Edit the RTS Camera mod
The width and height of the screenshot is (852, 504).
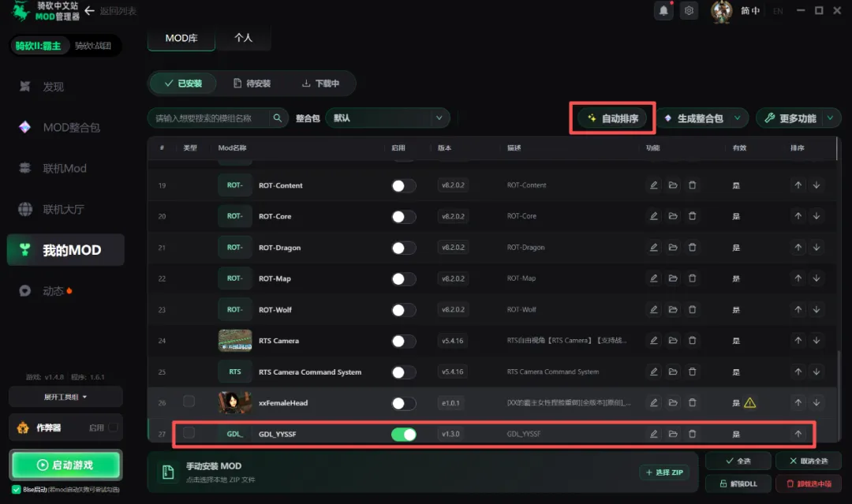[x=654, y=341]
